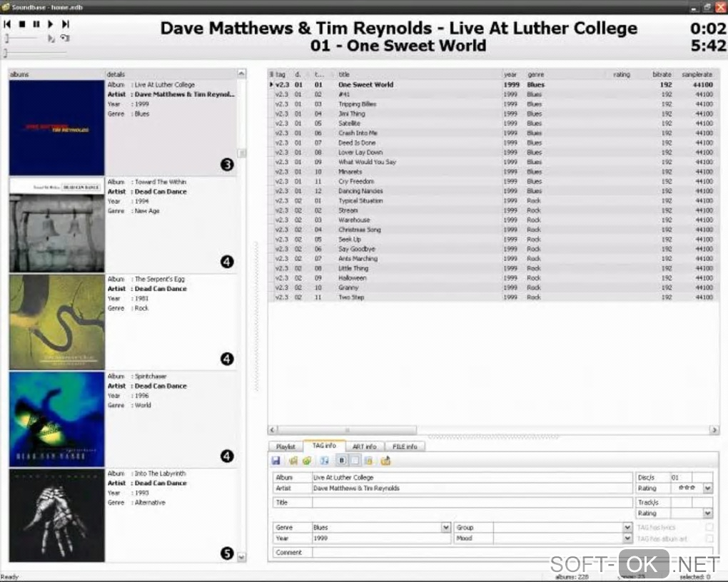Open the ART info tab
Image resolution: width=728 pixels, height=582 pixels.
click(x=365, y=446)
